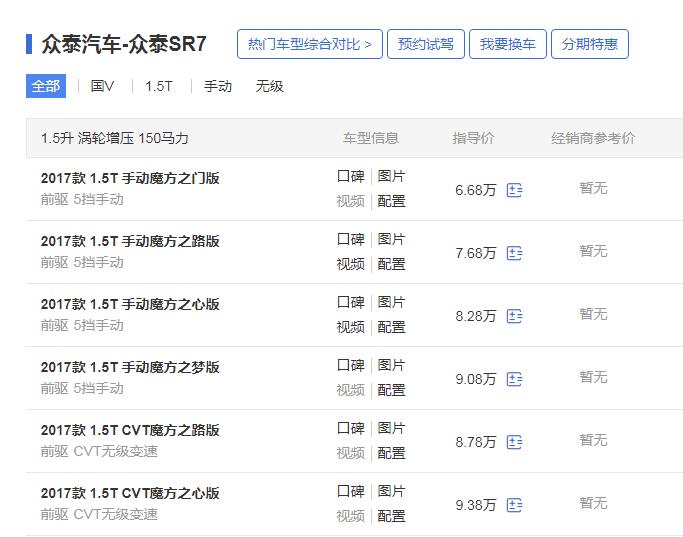
Task: Open 配置 for CVT魔方之路版
Action: [x=391, y=453]
